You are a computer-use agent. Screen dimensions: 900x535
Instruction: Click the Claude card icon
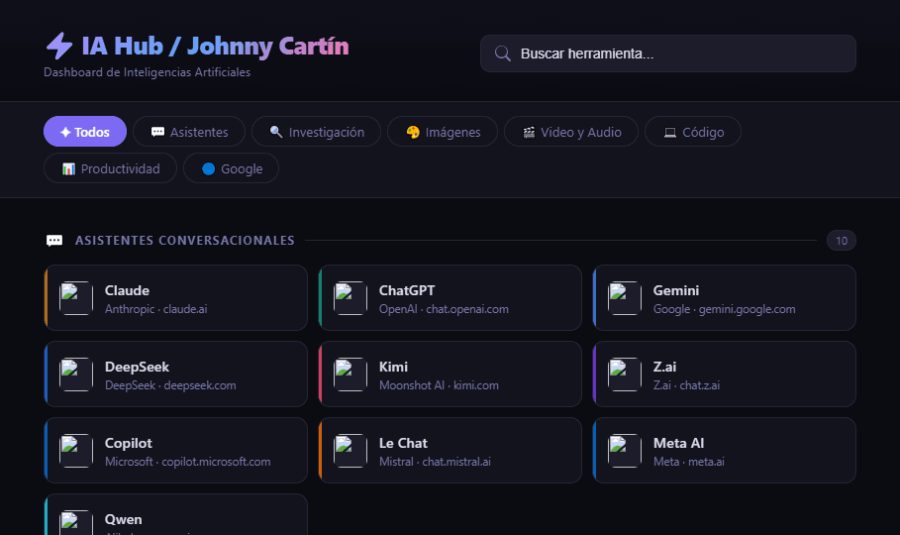click(x=76, y=298)
